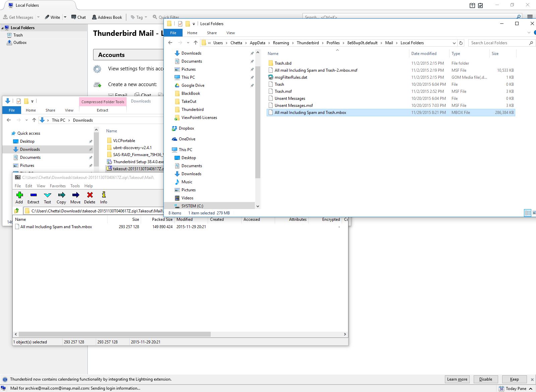Click View settings for this account
The height and width of the screenshot is (392, 536).
click(136, 69)
